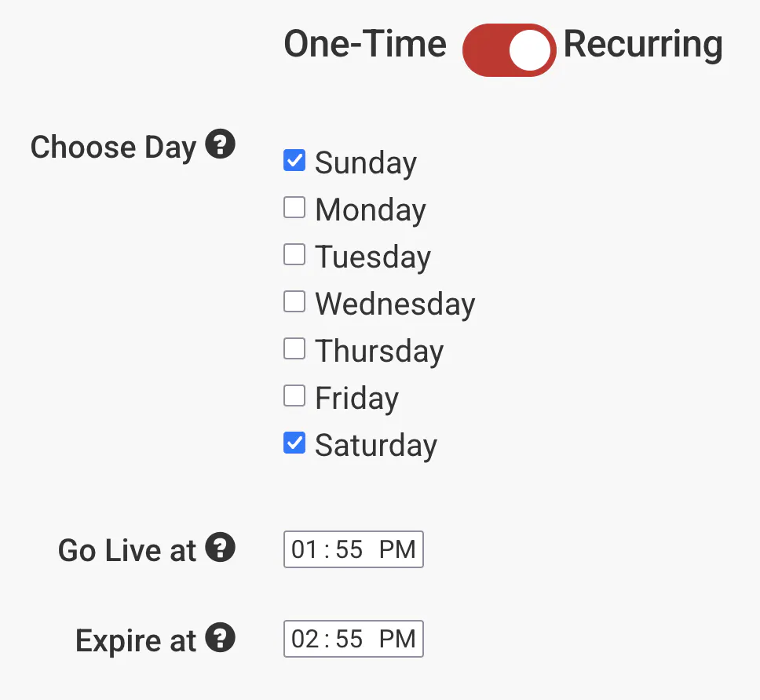This screenshot has height=700, width=760.
Task: Click the Saturday label text
Action: 376,445
